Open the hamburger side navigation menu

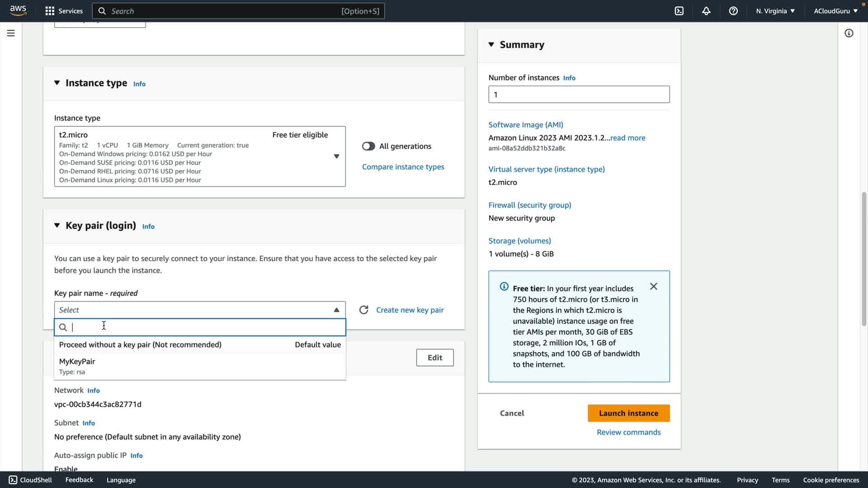click(11, 33)
